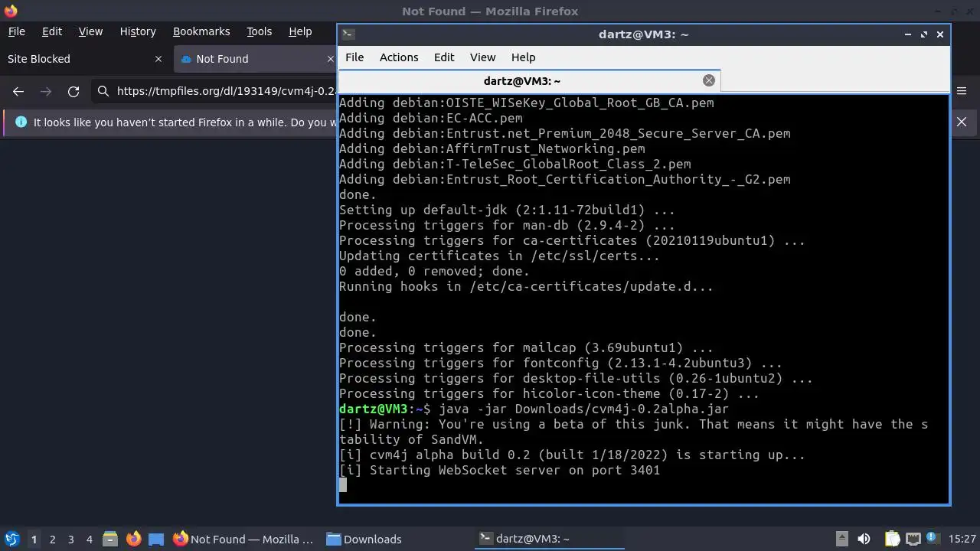
Task: Close the Site Blocked tab
Action: 158,59
